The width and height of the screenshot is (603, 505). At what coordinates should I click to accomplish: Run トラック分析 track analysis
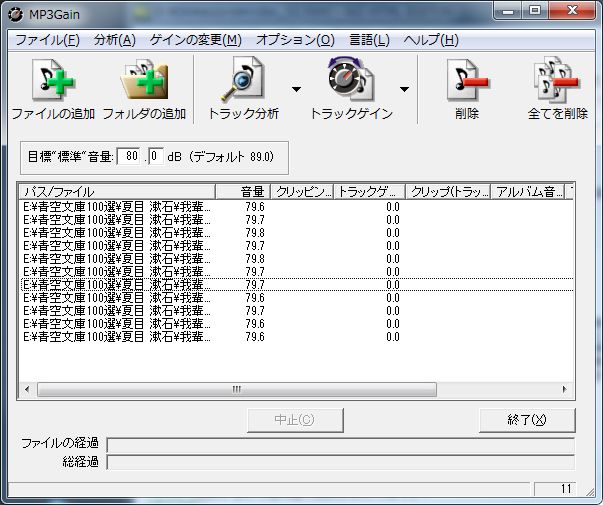pyautogui.click(x=243, y=89)
